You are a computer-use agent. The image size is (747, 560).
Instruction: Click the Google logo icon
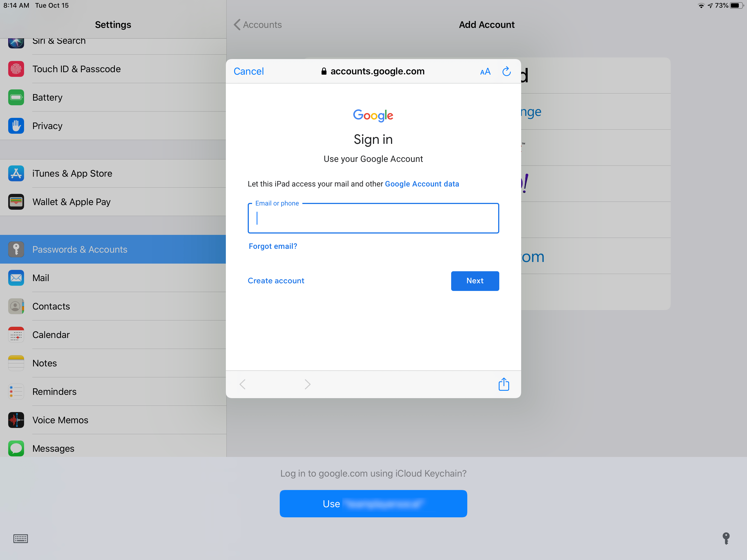(373, 116)
